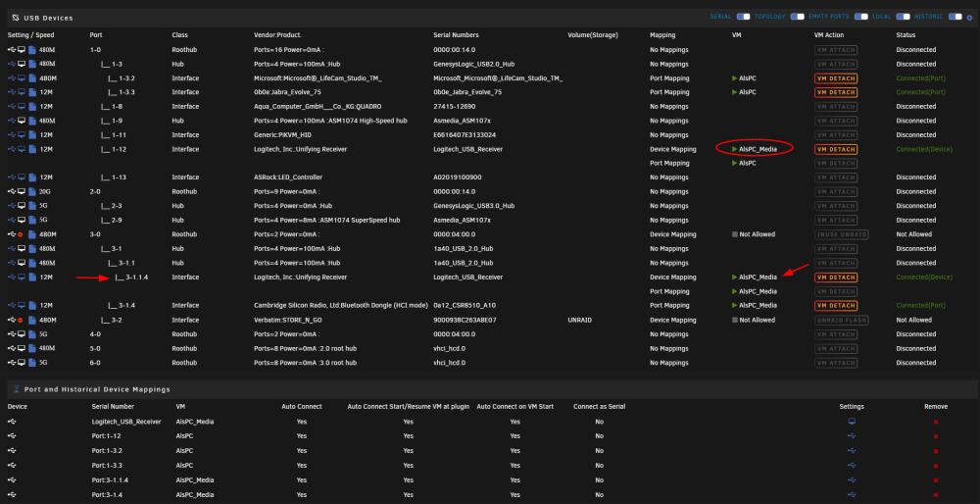
Task: Click the USB icon on row 1-3.3
Action: click(11, 92)
